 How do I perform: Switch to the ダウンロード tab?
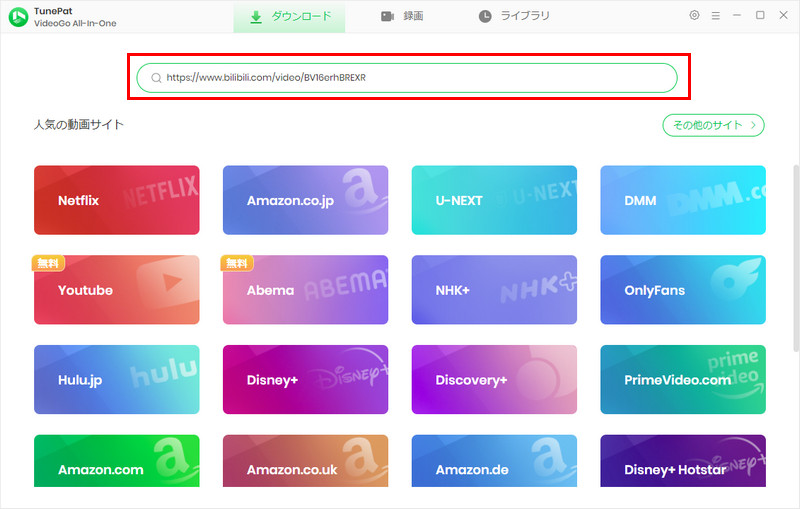click(289, 17)
